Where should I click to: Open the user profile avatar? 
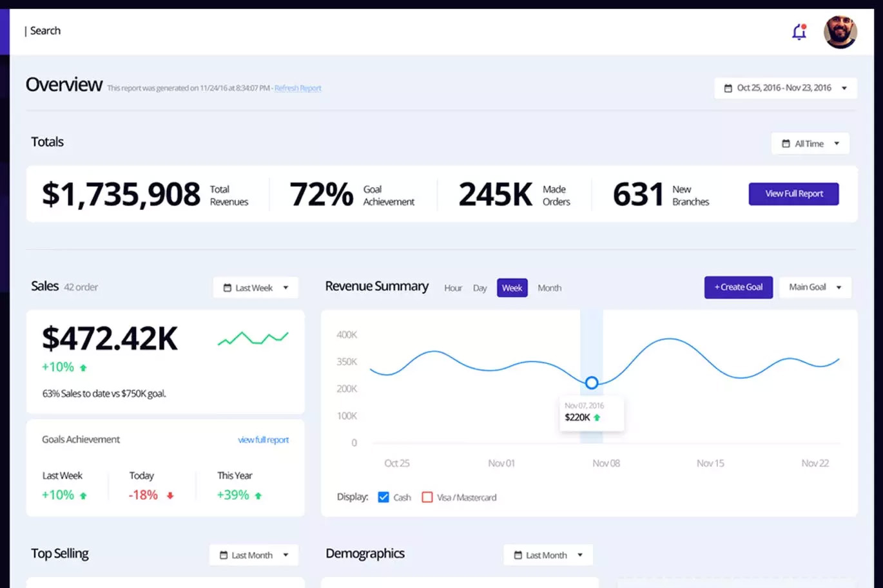pyautogui.click(x=840, y=32)
